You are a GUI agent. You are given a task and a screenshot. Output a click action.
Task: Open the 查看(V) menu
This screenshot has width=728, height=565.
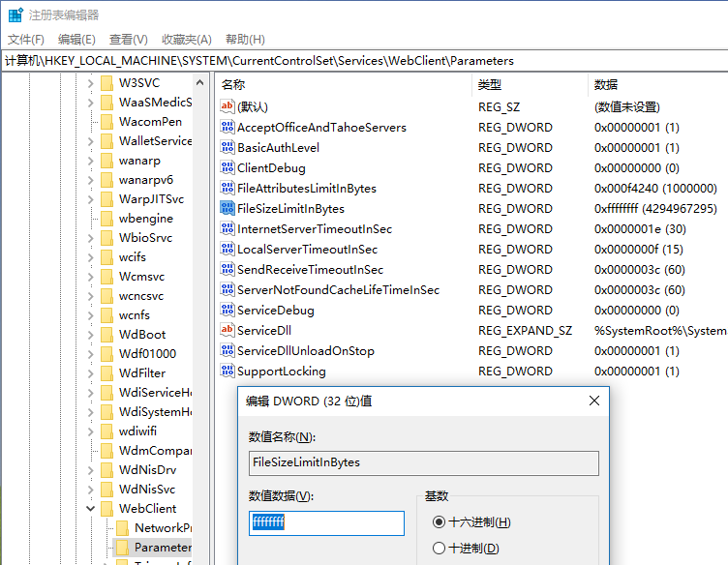[128, 40]
